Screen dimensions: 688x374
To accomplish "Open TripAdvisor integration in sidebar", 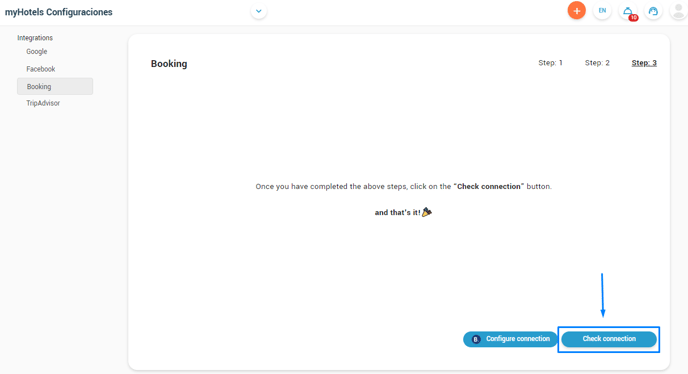I will (43, 103).
